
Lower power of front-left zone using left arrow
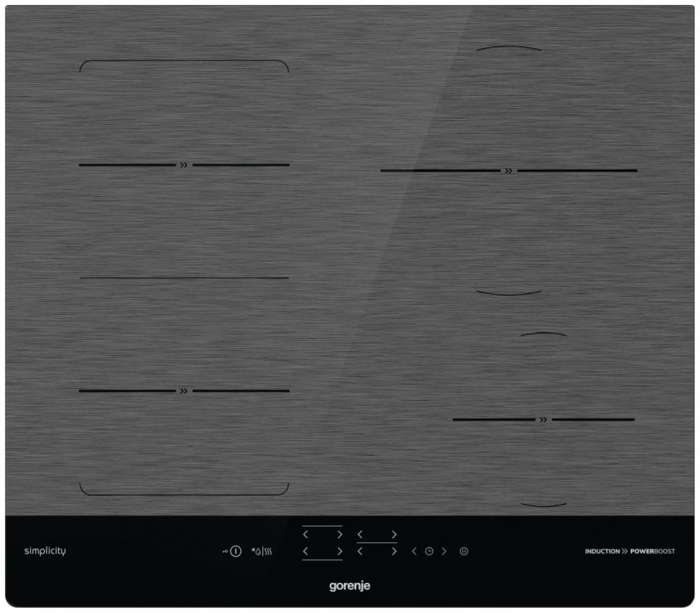pos(306,552)
